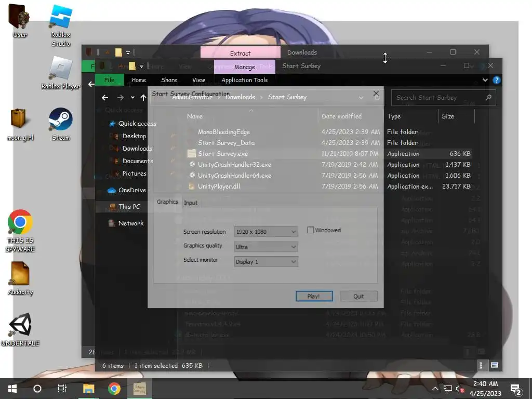Click Downloads in the address breadcrumb
The width and height of the screenshot is (532, 399).
click(240, 97)
